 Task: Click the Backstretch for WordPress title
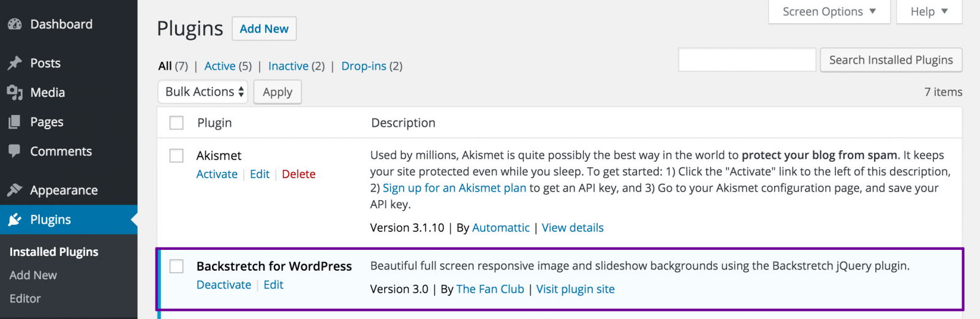tap(274, 266)
